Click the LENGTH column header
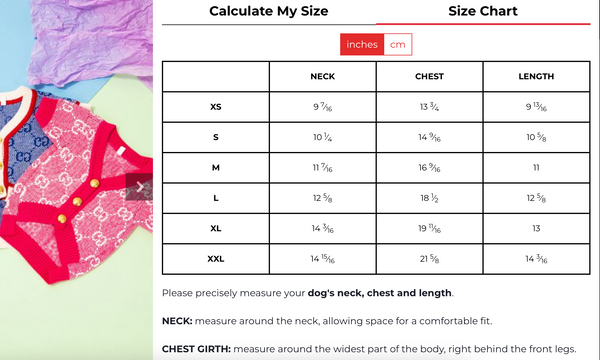Viewport: 600px width, 360px height. point(536,76)
